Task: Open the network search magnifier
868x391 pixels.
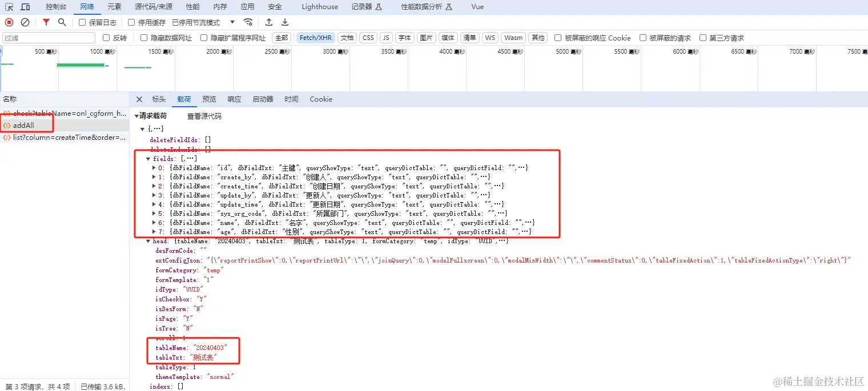Action: (x=62, y=22)
